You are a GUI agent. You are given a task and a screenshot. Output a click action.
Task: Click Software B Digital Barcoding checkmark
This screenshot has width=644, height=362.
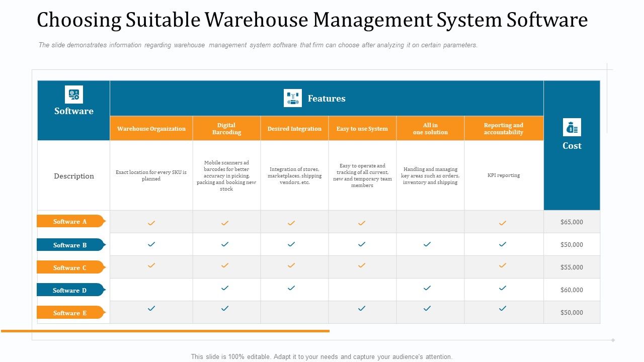[x=225, y=244]
